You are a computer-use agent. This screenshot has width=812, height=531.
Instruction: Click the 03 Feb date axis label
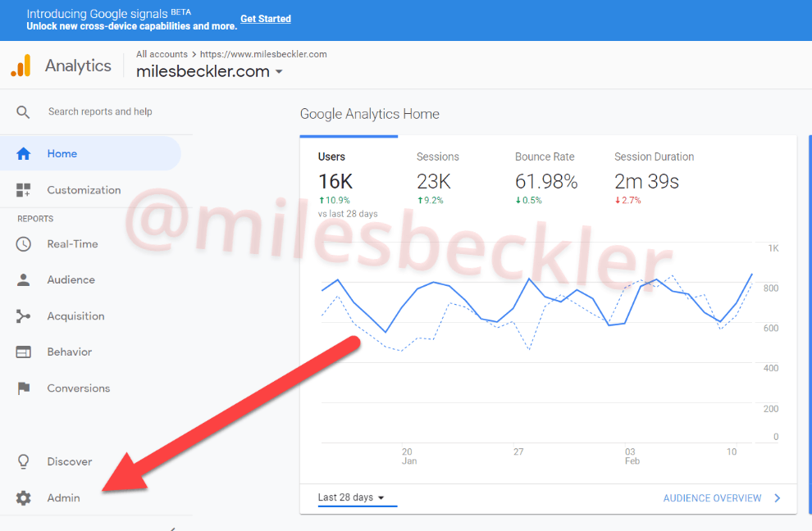pos(632,456)
